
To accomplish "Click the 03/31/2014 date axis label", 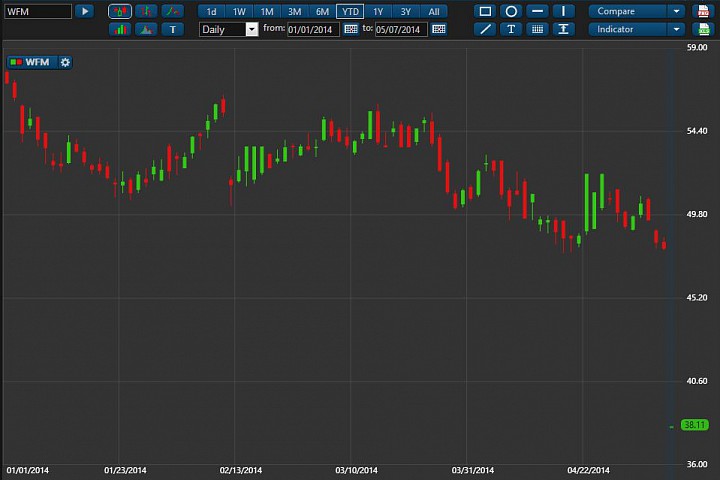I will 472,470.
